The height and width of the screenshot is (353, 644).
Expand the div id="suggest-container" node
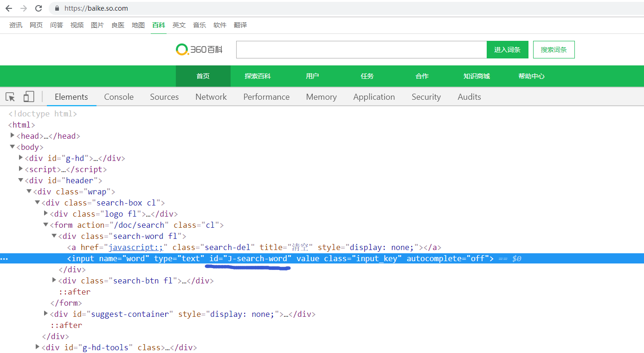pyautogui.click(x=46, y=314)
